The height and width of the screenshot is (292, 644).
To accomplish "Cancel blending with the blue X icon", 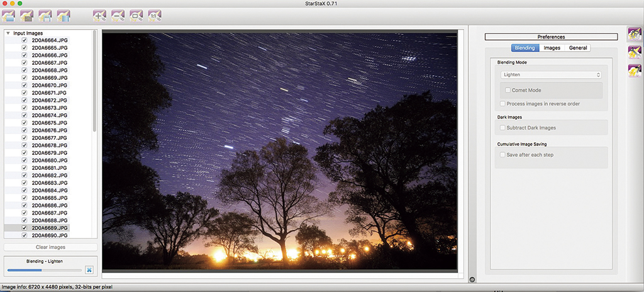I will tap(89, 270).
